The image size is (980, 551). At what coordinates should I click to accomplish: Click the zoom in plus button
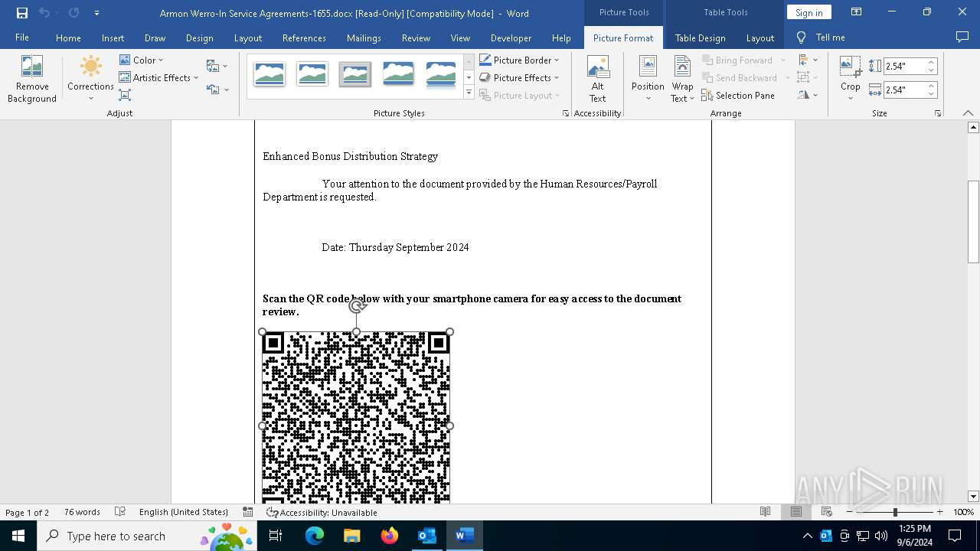click(x=939, y=512)
